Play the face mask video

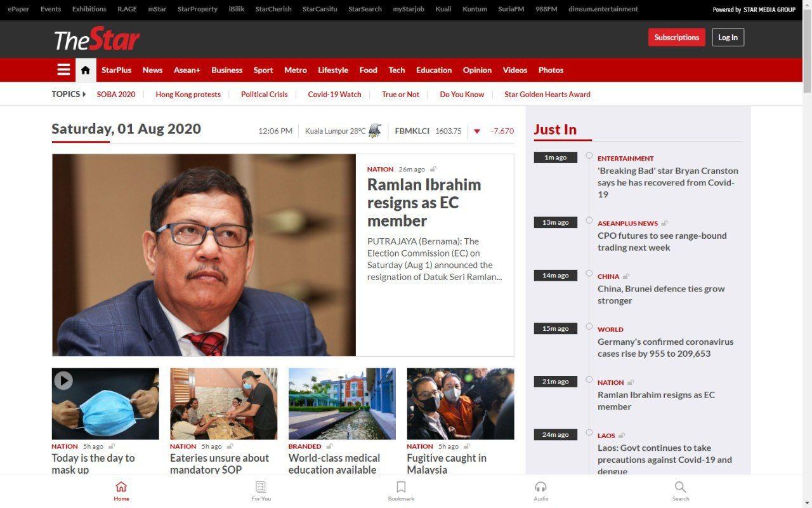point(63,380)
